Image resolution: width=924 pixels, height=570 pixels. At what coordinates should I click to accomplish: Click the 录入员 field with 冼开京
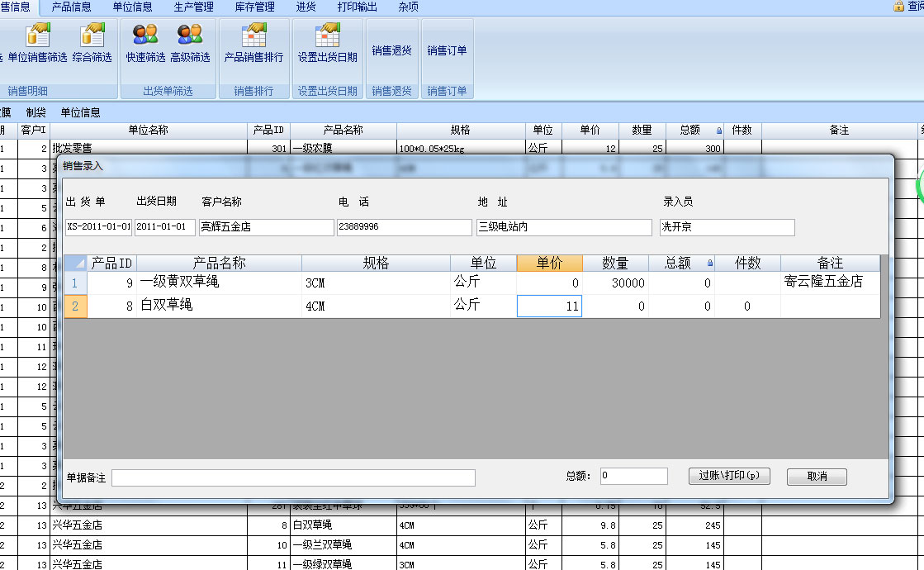[727, 228]
